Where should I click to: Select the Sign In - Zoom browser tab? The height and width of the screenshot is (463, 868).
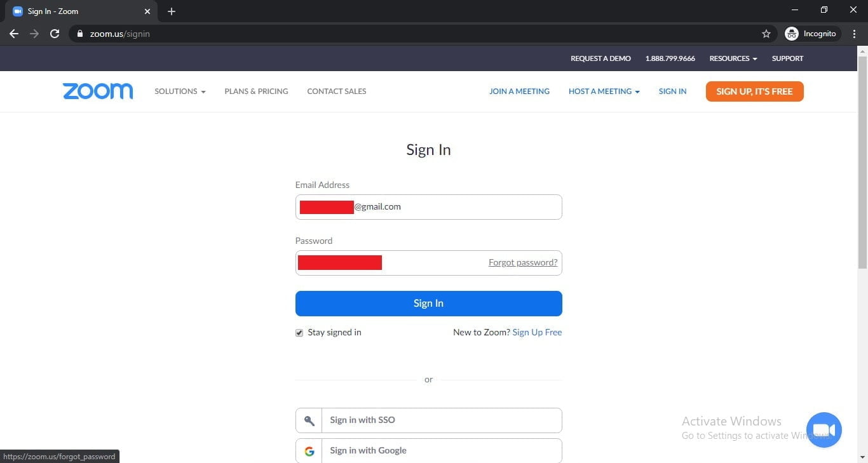(83, 11)
